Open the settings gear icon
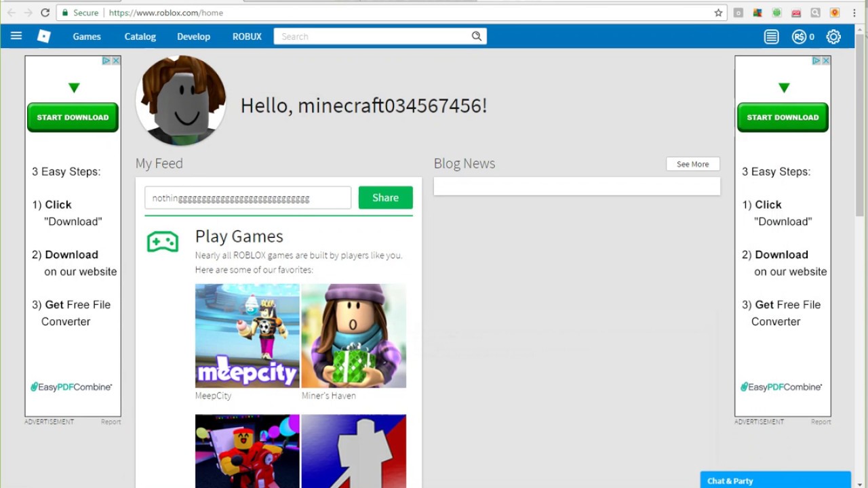 point(833,37)
